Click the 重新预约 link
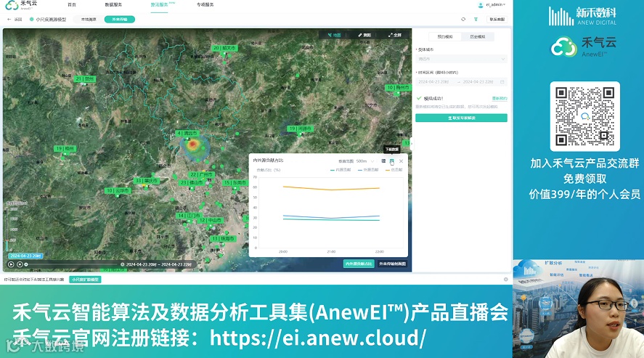 pyautogui.click(x=500, y=99)
